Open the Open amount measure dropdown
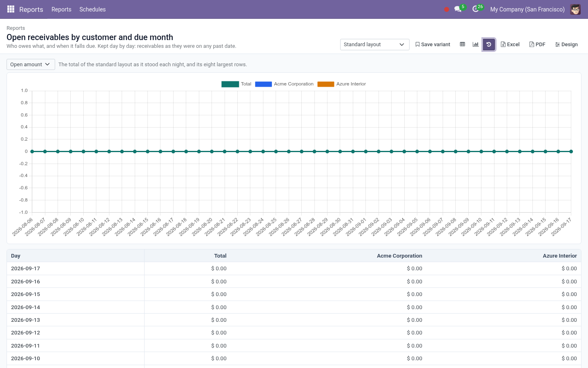 tap(31, 64)
